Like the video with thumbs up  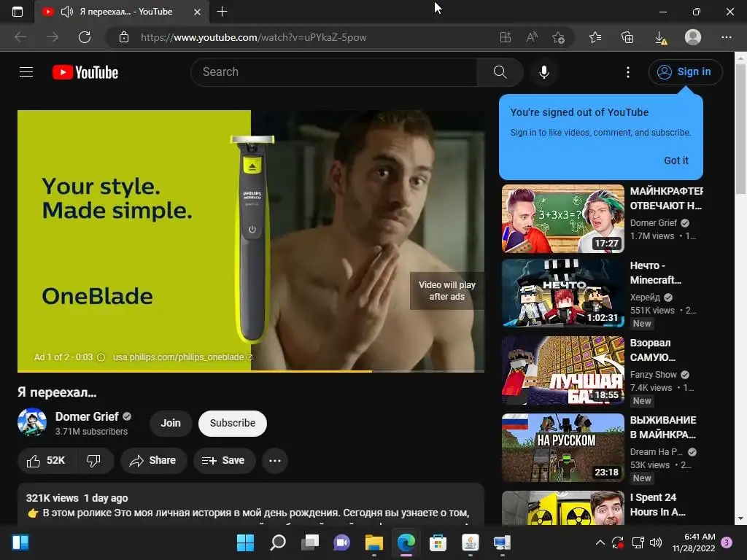47,461
